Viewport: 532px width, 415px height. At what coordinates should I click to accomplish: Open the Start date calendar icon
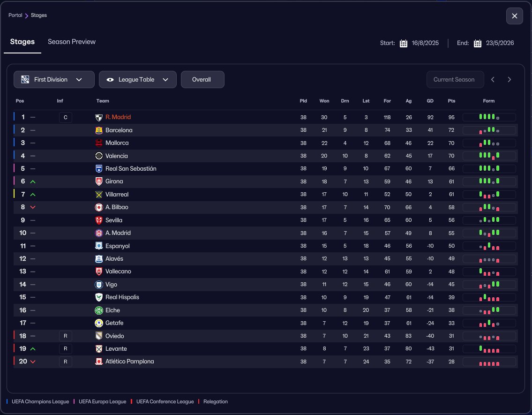pyautogui.click(x=404, y=44)
